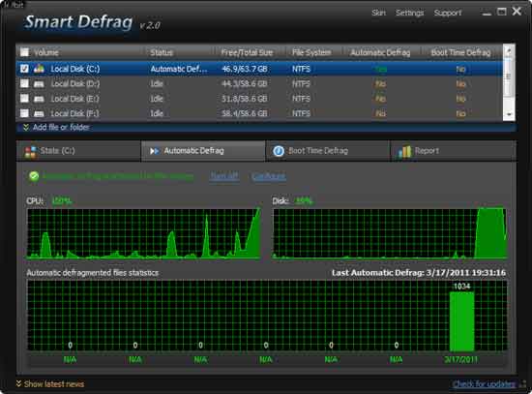Open the Support menu
The height and width of the screenshot is (394, 532).
pyautogui.click(x=448, y=13)
